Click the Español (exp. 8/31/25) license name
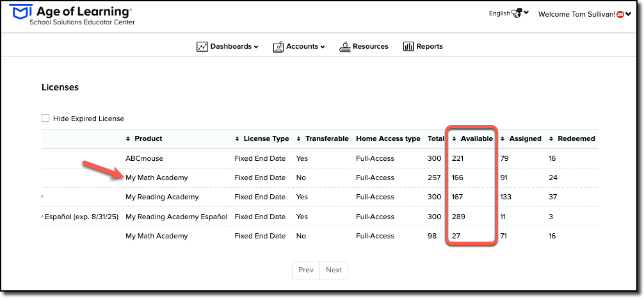 tap(80, 217)
